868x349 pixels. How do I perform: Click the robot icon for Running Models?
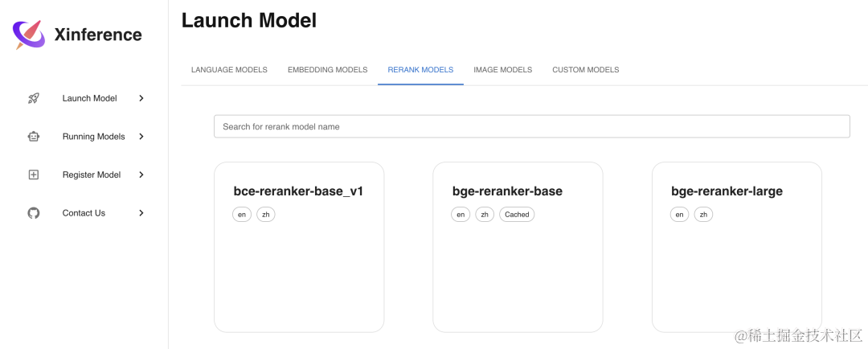pos(34,137)
